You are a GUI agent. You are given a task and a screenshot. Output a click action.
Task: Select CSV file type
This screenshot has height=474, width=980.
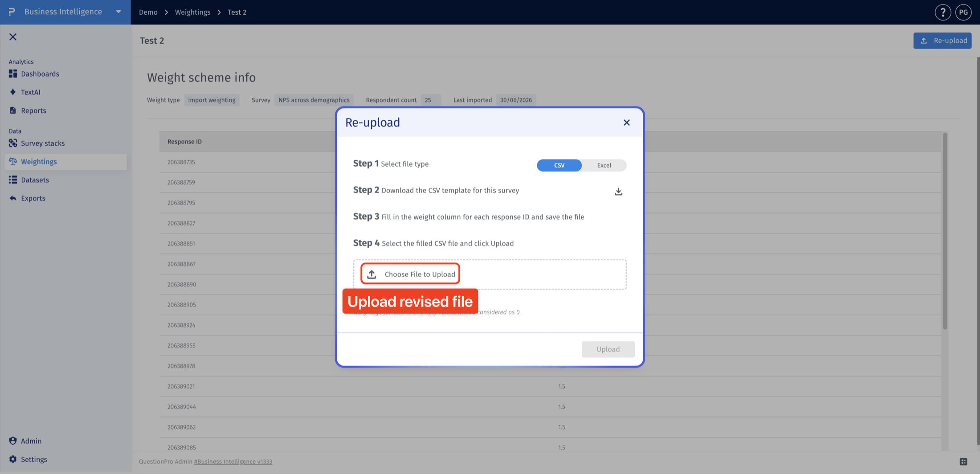pos(559,165)
